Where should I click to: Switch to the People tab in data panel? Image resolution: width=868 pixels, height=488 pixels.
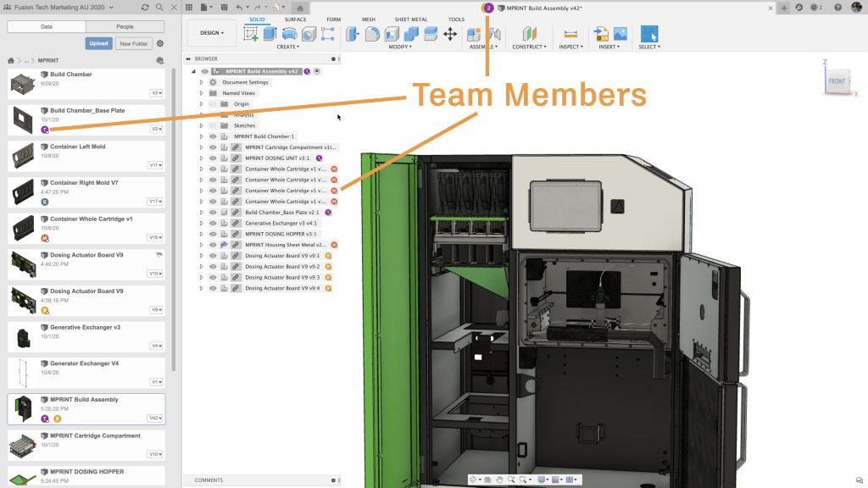coord(125,26)
